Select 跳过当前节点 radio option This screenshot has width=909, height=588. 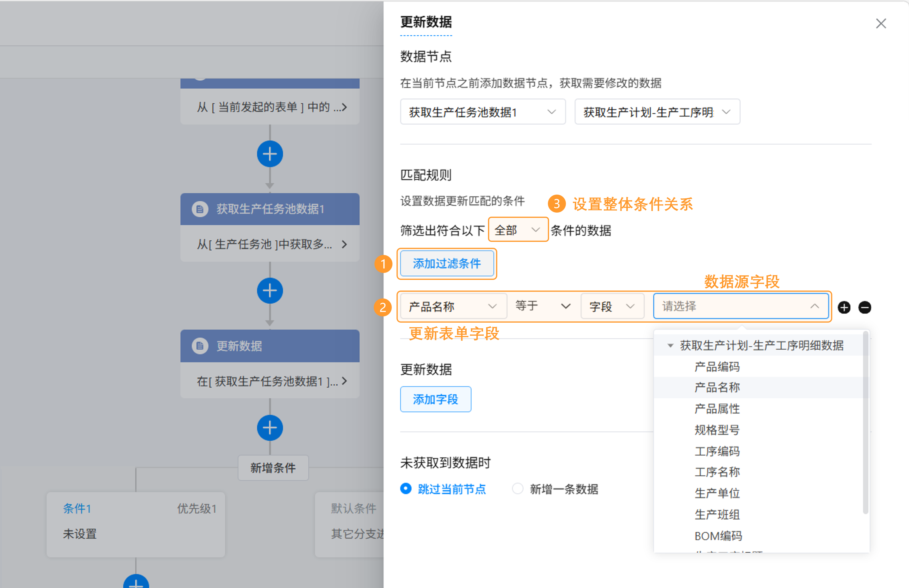(406, 489)
